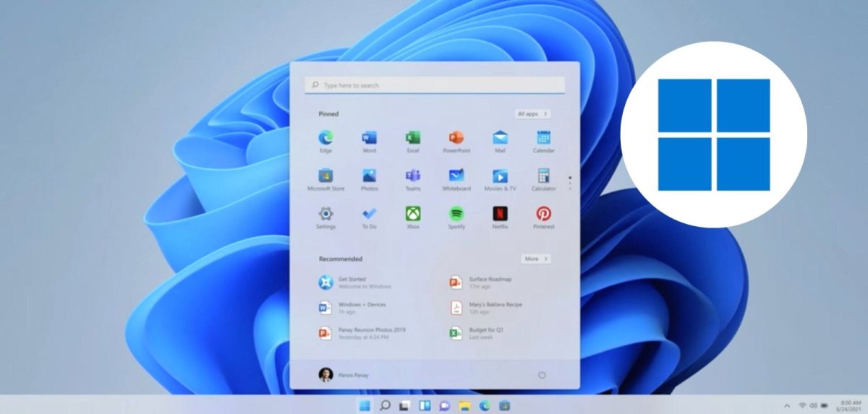Expand More recommended items
The height and width of the screenshot is (414, 868).
[536, 259]
